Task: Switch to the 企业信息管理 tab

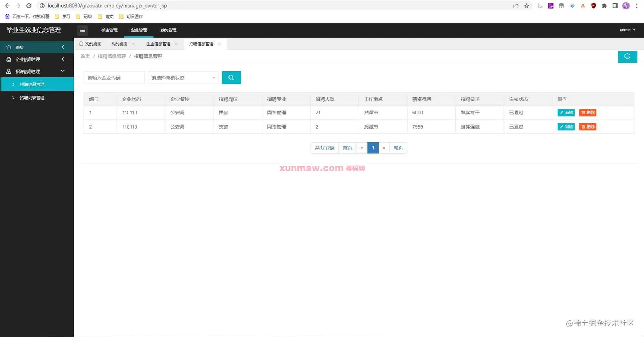Action: [158, 44]
